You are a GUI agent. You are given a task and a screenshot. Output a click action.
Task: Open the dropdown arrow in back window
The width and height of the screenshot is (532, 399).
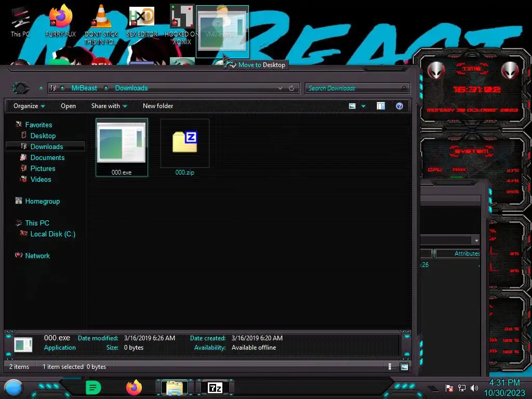(476, 241)
